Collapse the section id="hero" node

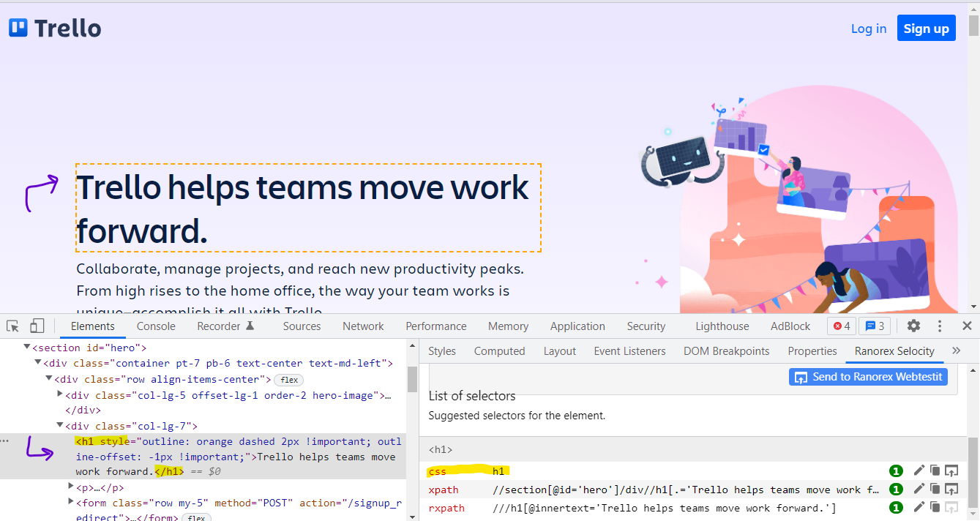(x=27, y=348)
